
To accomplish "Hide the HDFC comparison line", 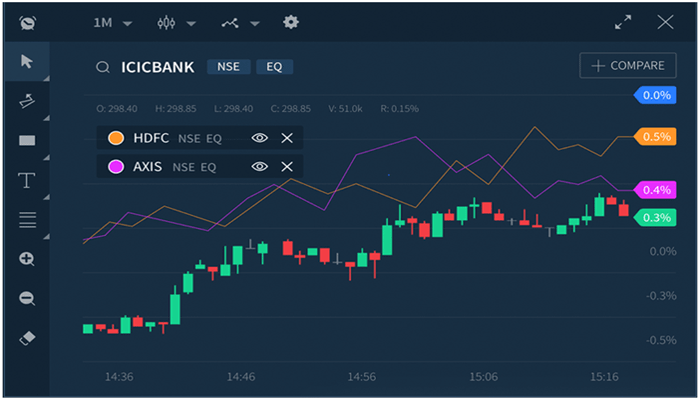I will tap(259, 138).
